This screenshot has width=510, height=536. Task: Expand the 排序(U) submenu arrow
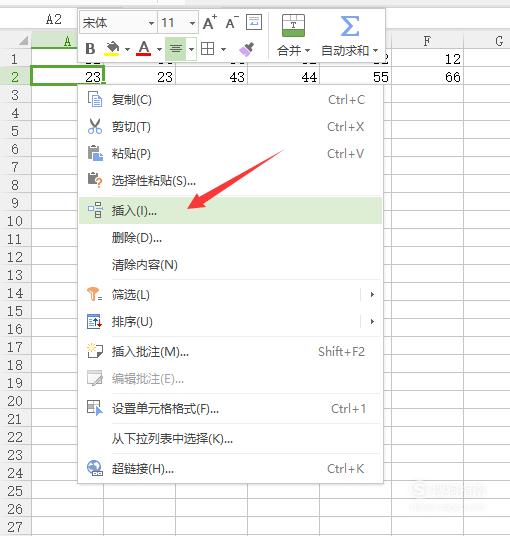[372, 321]
